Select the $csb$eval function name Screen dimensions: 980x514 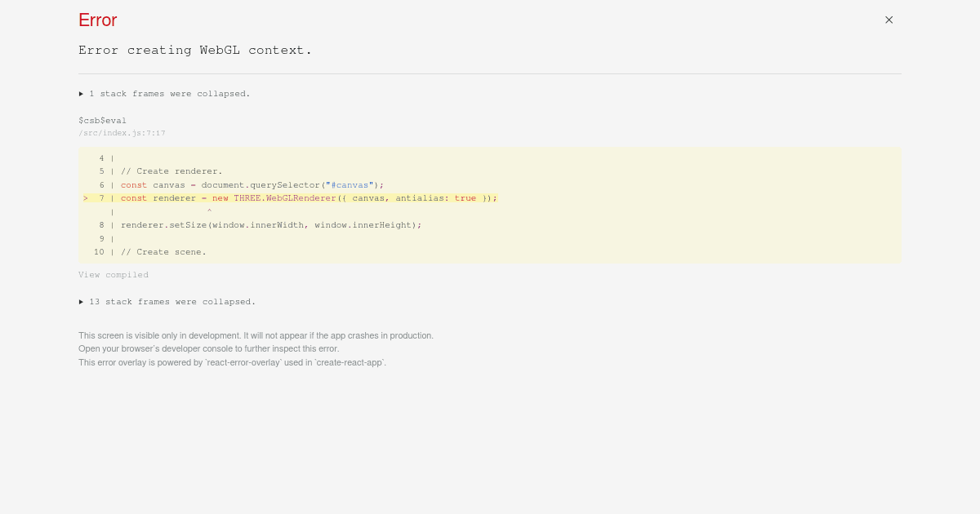tap(102, 121)
